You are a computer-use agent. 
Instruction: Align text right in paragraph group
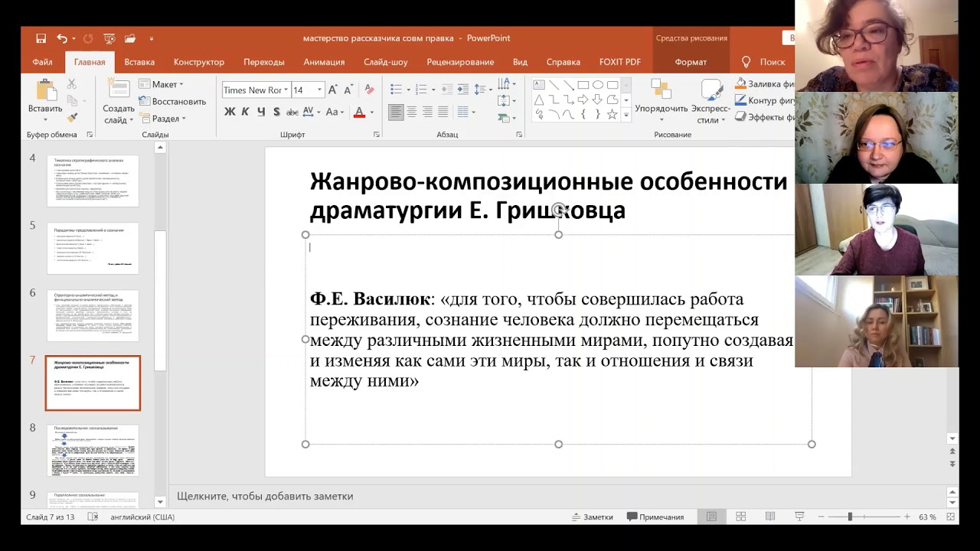(x=428, y=112)
